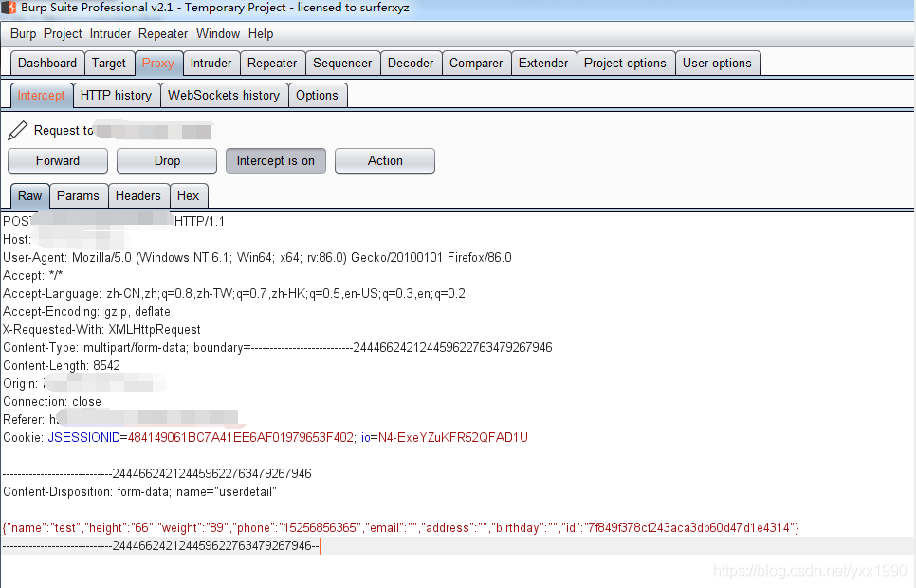Select the Intercept sub-tab

(x=41, y=95)
